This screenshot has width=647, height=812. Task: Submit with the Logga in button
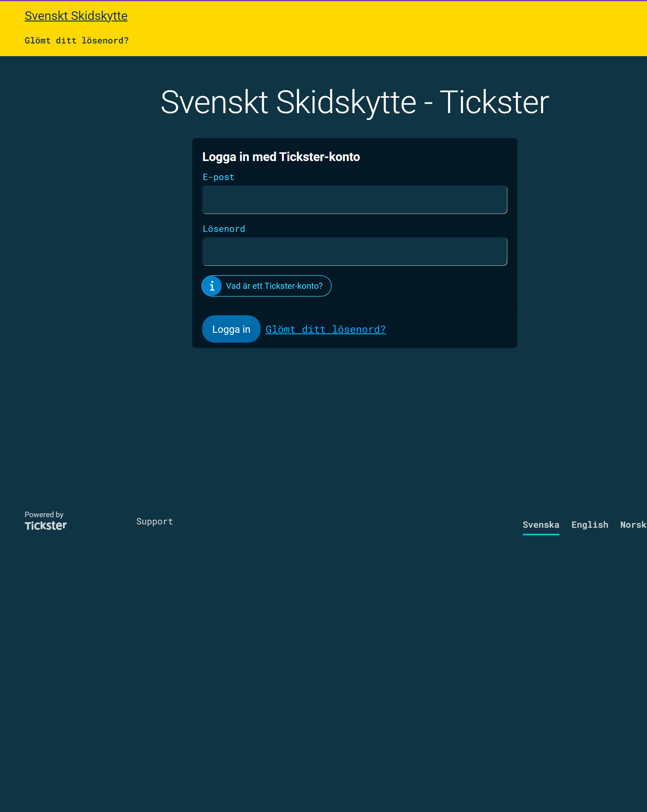click(x=231, y=329)
